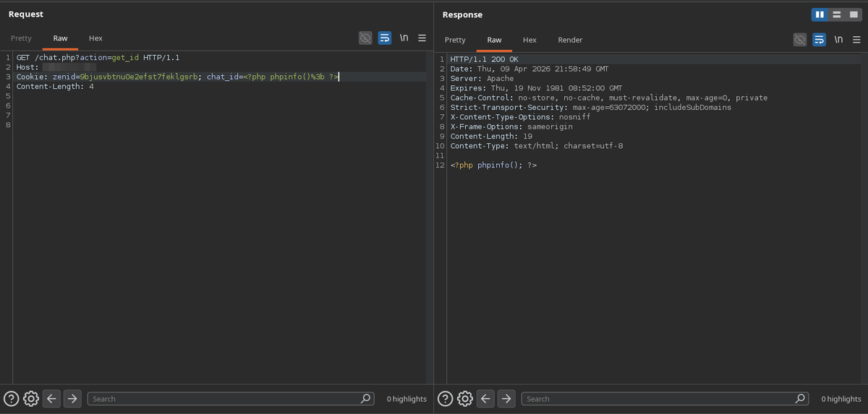Screen dimensions: 868x414
Task: Click the Response 0 highlights label
Action: click(x=841, y=399)
